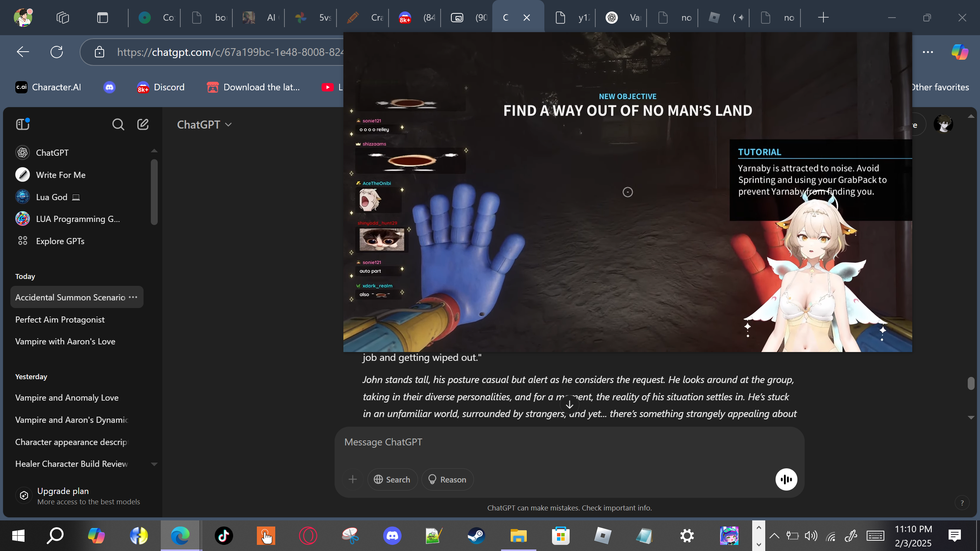
Task: Open TikTok from the taskbar
Action: (224, 536)
